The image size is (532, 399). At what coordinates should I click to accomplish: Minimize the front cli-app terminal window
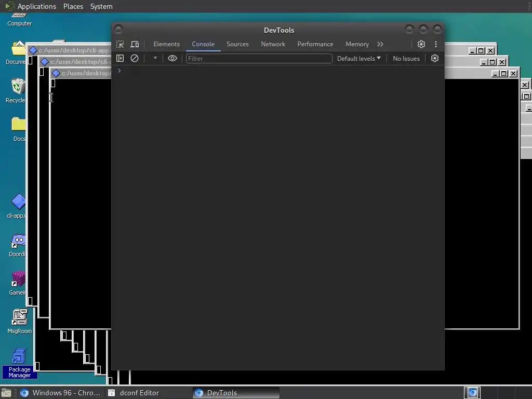(x=496, y=74)
